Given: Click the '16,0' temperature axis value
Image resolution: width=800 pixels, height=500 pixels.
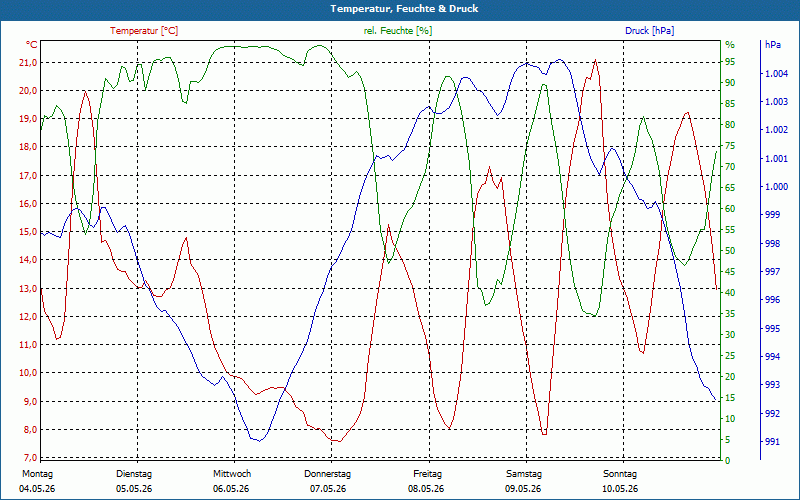Looking at the screenshot, I should (28, 204).
